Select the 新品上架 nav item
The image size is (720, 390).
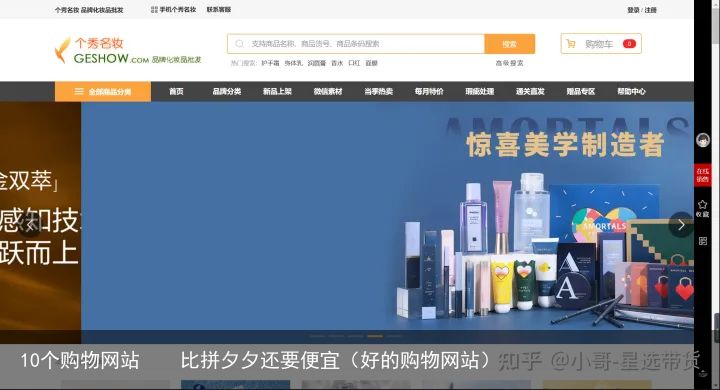coord(277,91)
